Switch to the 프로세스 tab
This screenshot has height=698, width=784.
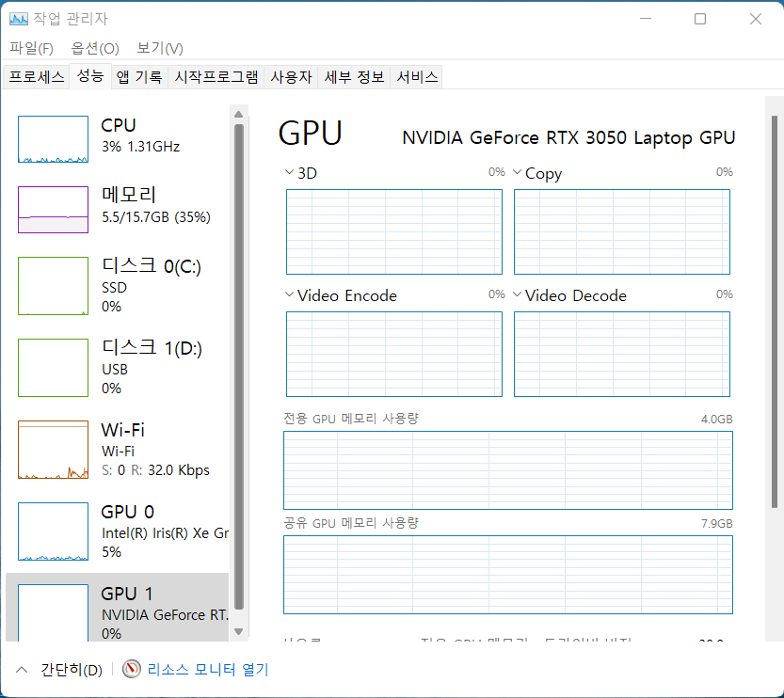(x=37, y=77)
